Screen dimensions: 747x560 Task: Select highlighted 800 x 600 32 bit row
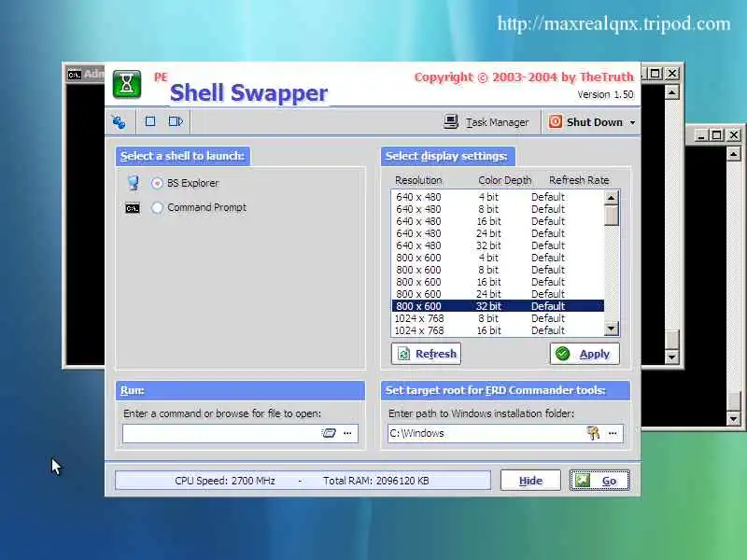[498, 306]
